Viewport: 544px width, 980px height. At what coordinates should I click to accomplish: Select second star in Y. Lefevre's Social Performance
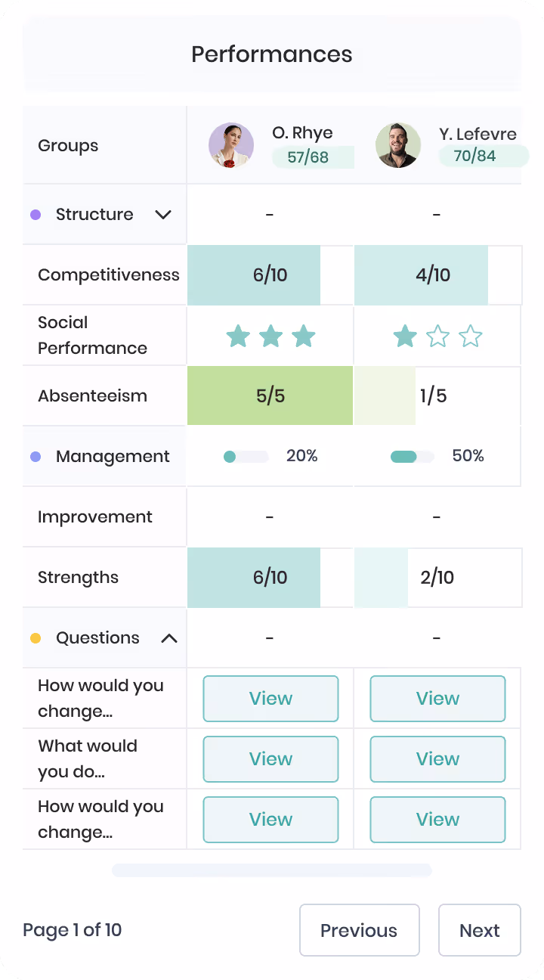coord(438,336)
